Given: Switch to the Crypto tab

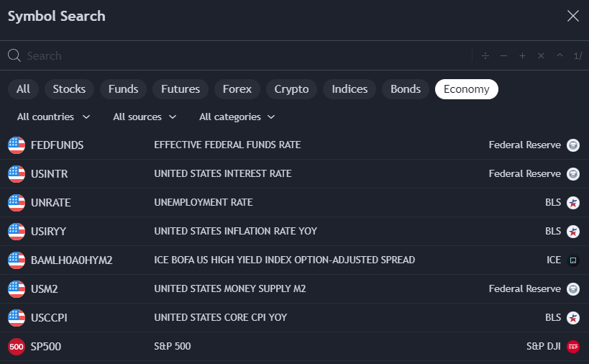Looking at the screenshot, I should click(x=291, y=89).
